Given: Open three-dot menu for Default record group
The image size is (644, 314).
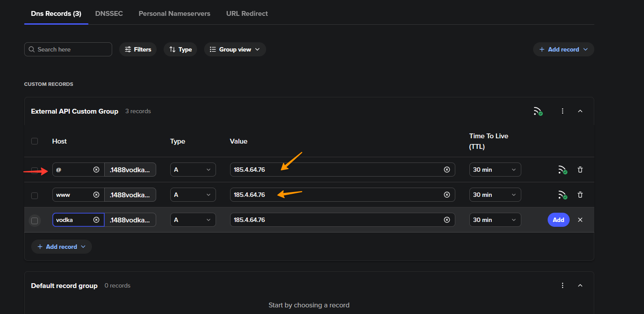Looking at the screenshot, I should click(563, 285).
